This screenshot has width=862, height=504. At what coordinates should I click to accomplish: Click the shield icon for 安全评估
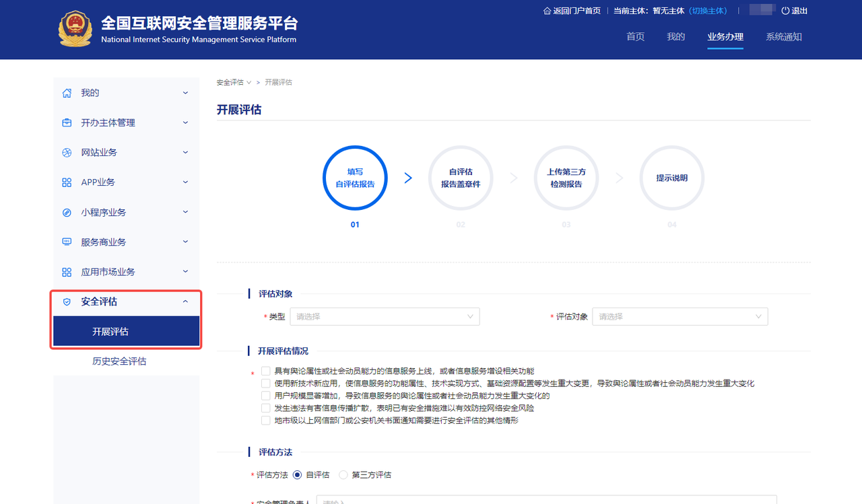coord(67,302)
